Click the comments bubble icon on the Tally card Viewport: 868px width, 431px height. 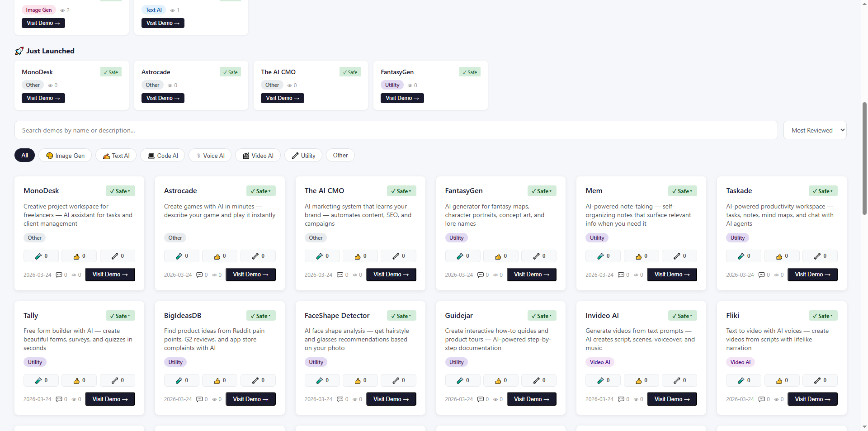tap(59, 399)
